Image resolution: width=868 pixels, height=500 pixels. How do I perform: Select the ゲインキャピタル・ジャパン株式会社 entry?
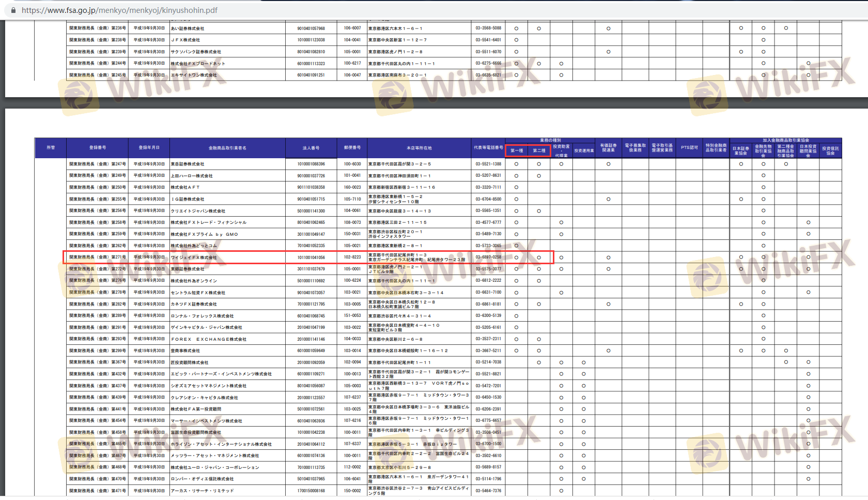click(x=207, y=327)
